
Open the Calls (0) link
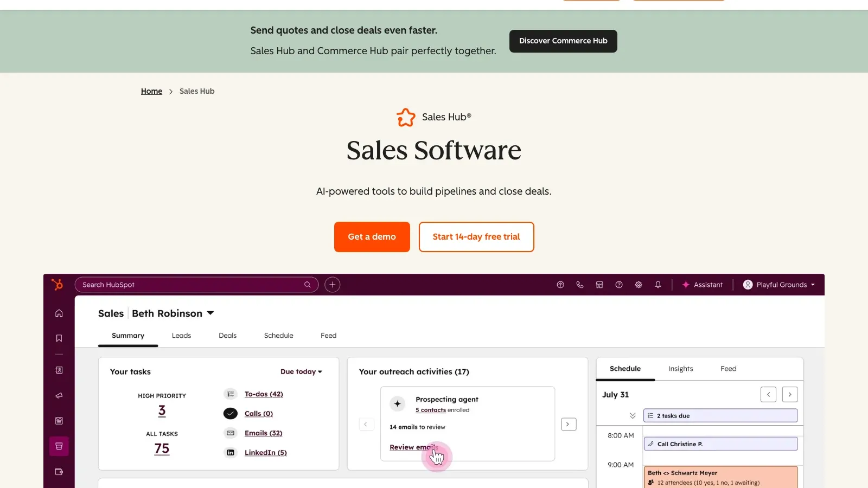259,414
